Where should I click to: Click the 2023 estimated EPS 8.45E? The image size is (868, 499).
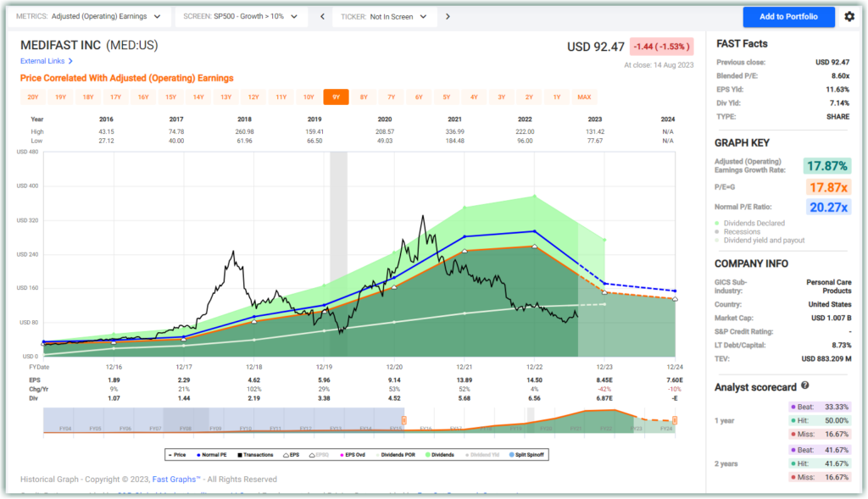604,380
